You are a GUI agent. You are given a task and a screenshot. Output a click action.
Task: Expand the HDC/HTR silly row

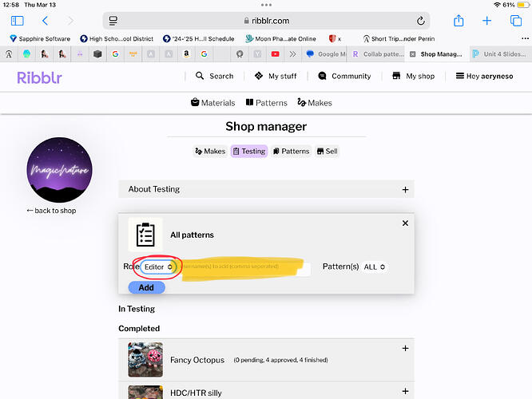[405, 391]
